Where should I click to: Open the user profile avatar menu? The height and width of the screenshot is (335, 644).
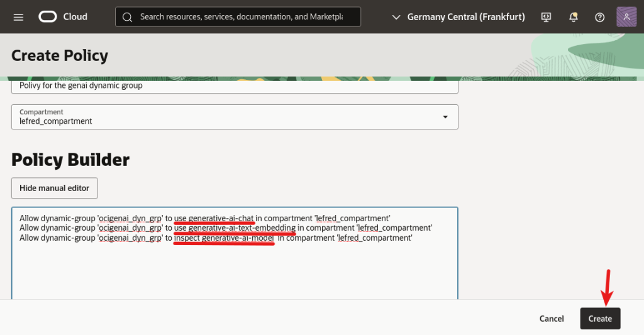(626, 17)
